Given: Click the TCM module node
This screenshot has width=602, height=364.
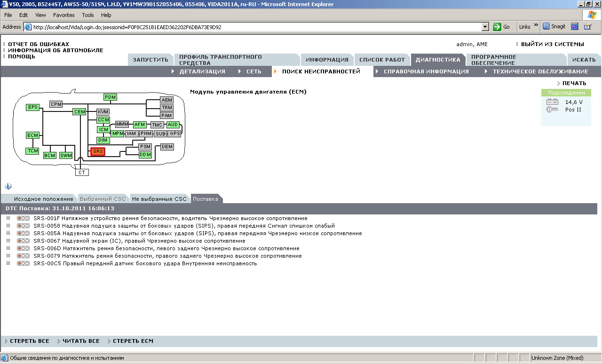Looking at the screenshot, I should point(32,151).
